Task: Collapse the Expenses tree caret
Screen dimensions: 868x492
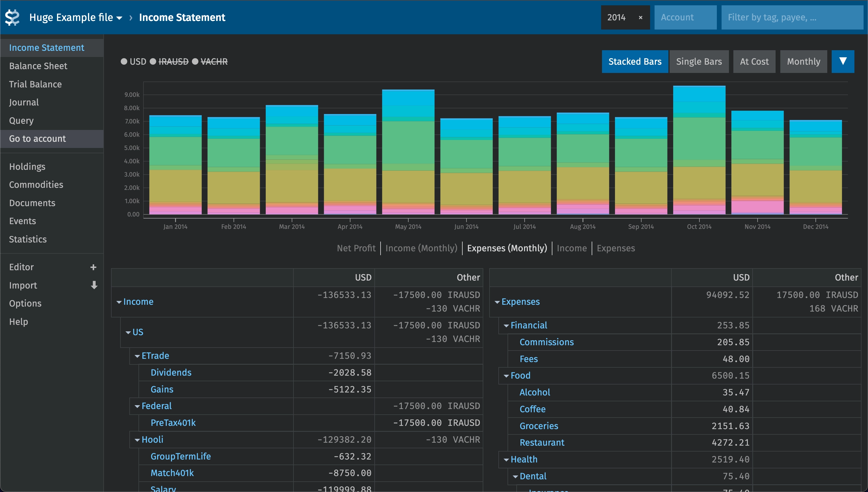Action: [x=497, y=302]
